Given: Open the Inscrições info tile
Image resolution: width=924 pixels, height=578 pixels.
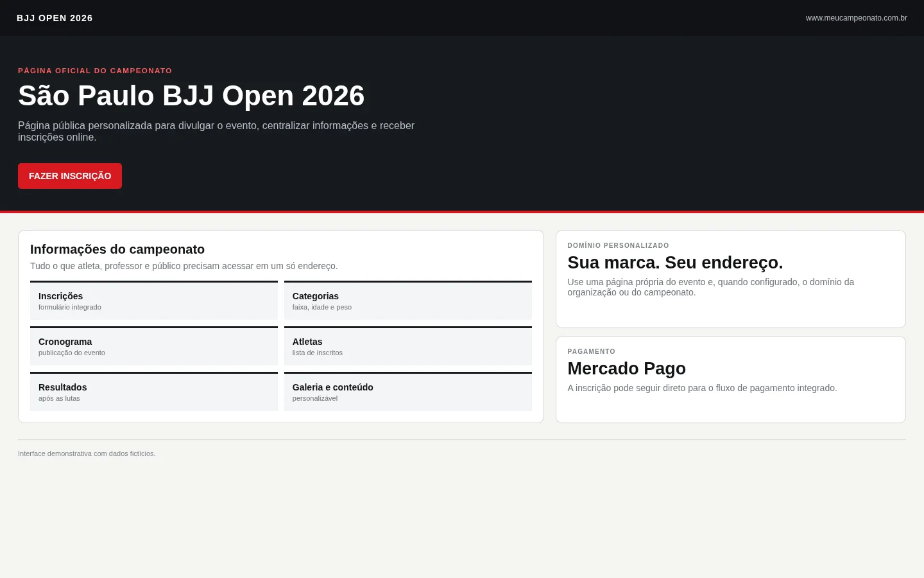Looking at the screenshot, I should coord(154,301).
